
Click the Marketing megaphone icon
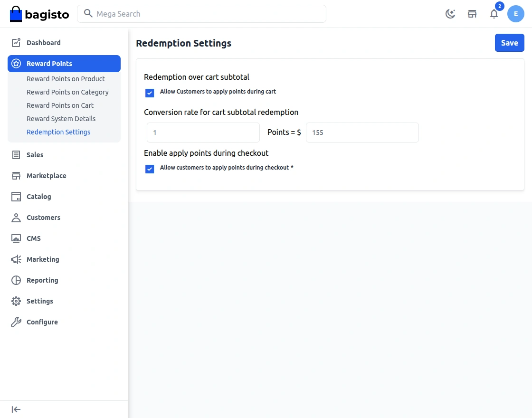coord(16,259)
